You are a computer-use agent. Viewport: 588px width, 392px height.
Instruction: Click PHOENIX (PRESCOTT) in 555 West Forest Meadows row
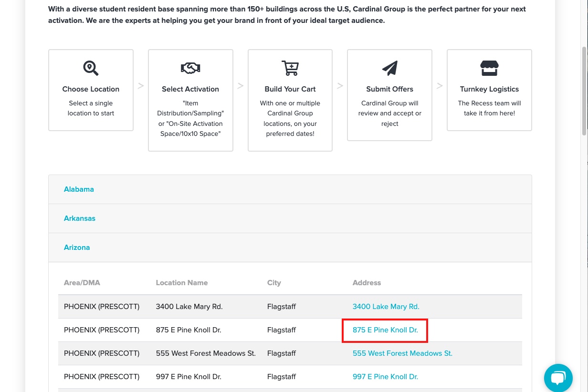[x=102, y=353]
